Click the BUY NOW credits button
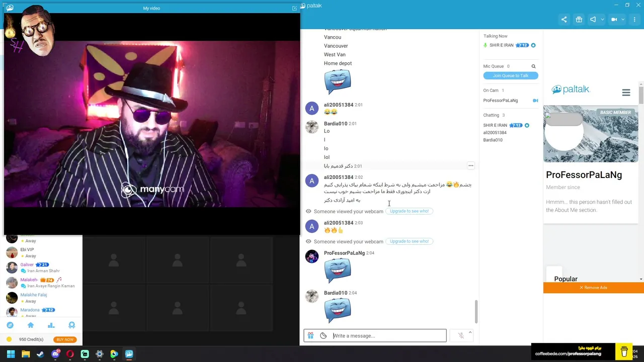644x362 pixels. click(65, 339)
